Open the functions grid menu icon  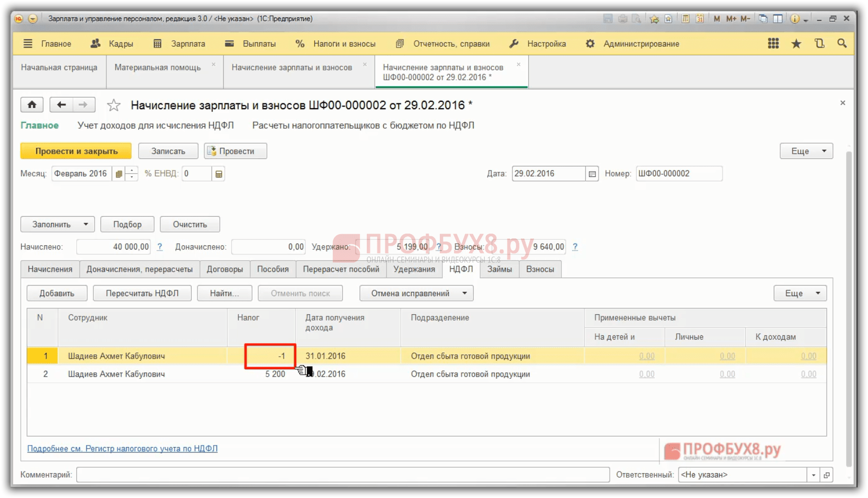[773, 43]
